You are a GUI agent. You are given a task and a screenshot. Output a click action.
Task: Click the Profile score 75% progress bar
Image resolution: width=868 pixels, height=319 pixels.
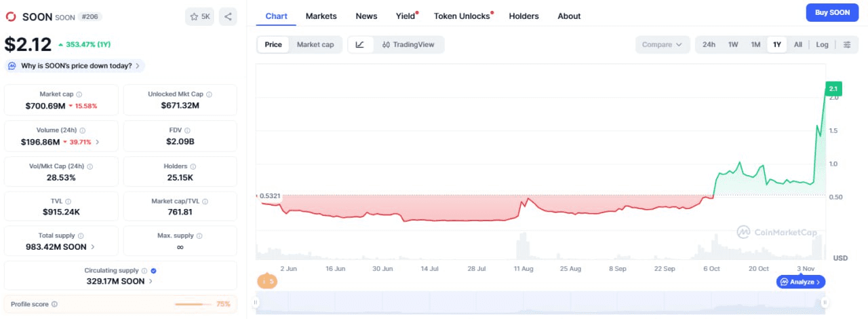pos(193,304)
